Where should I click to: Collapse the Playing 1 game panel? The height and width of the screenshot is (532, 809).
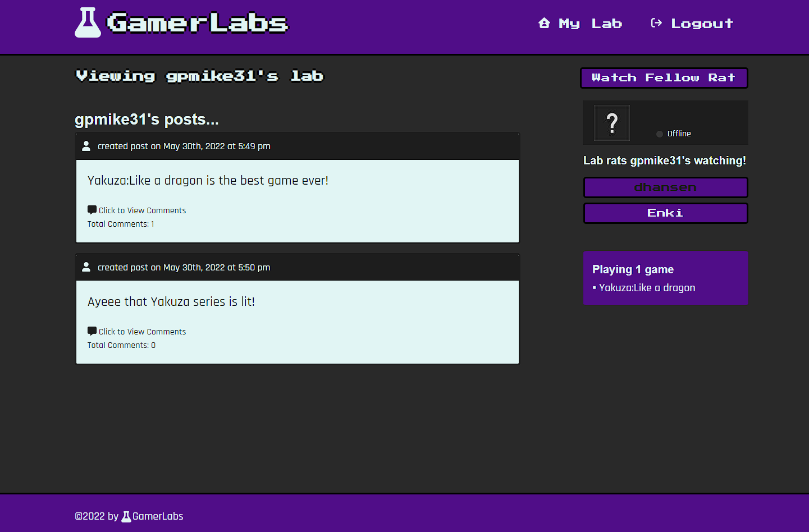coord(633,269)
